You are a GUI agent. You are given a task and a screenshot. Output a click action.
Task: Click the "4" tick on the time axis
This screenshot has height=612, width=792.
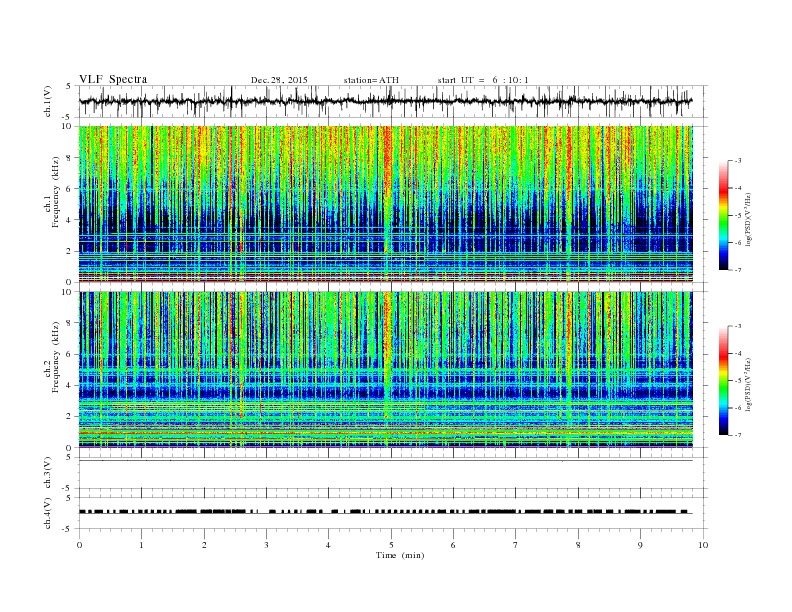[328, 545]
